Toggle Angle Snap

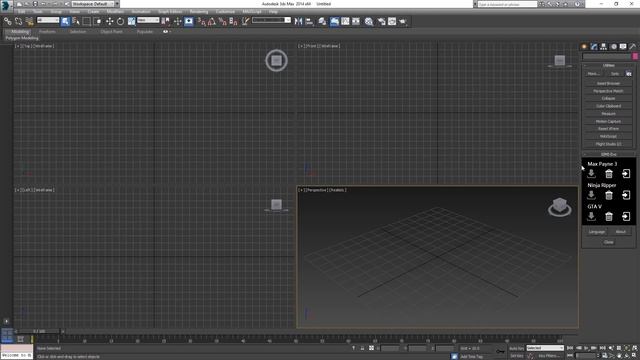pos(212,21)
